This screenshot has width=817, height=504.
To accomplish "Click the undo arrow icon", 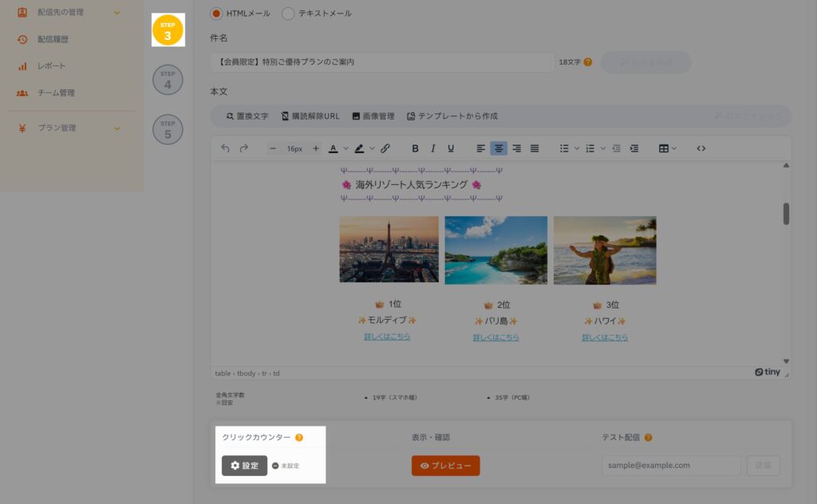I will 225,148.
